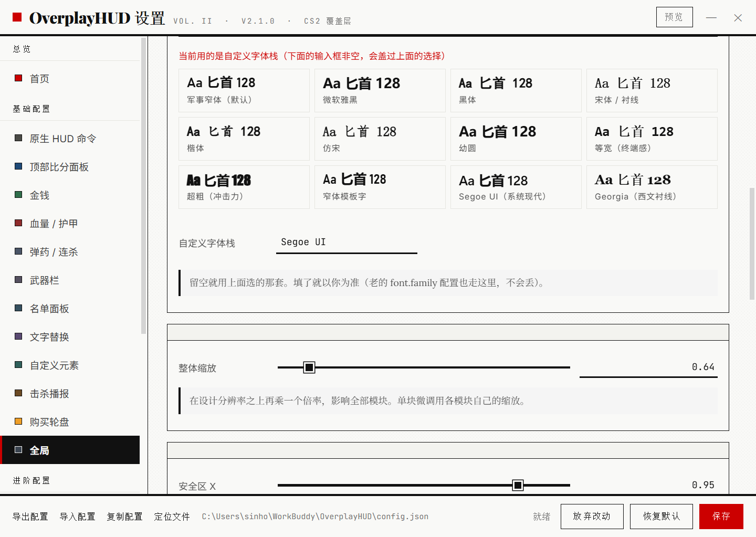Screen dimensions: 756x537
Task: Click the 整体缩放 slider handle
Action: pos(309,367)
